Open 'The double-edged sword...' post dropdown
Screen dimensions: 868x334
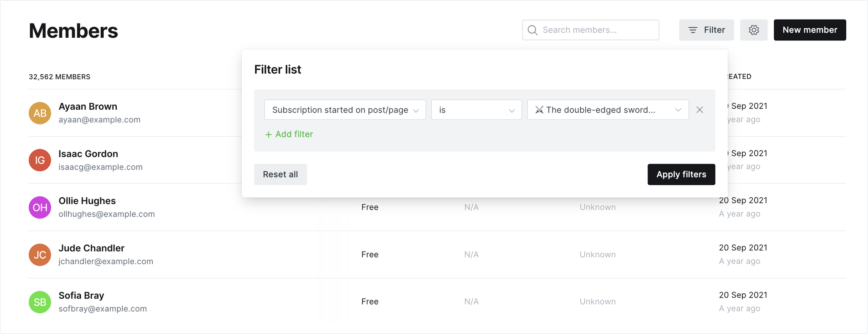point(608,110)
